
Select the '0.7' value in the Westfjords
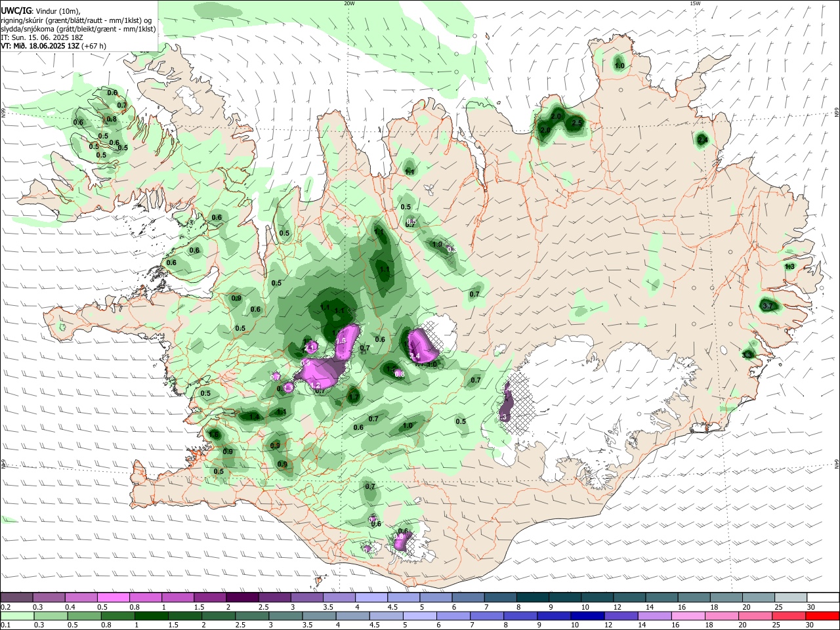tap(122, 105)
